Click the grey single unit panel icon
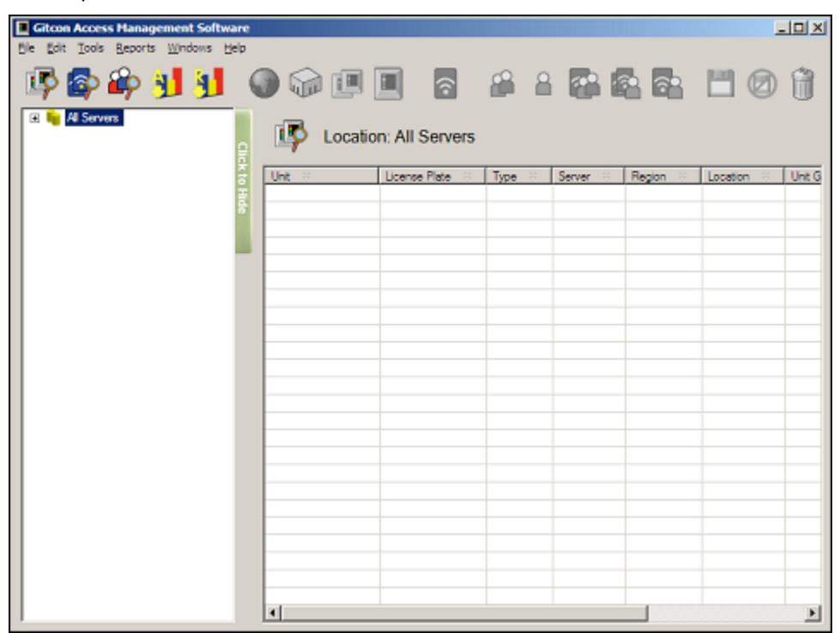This screenshot has height=633, width=840. click(388, 83)
